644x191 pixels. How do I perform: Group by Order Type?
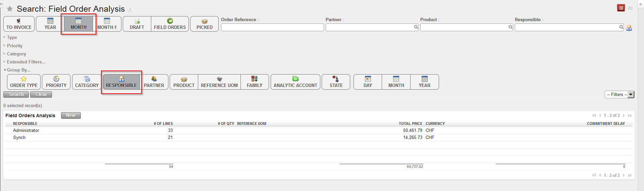click(x=24, y=82)
